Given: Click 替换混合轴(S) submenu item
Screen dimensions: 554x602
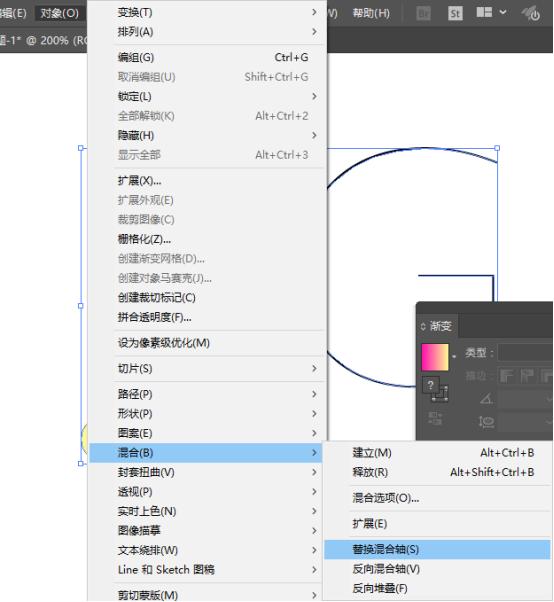Looking at the screenshot, I should [437, 550].
